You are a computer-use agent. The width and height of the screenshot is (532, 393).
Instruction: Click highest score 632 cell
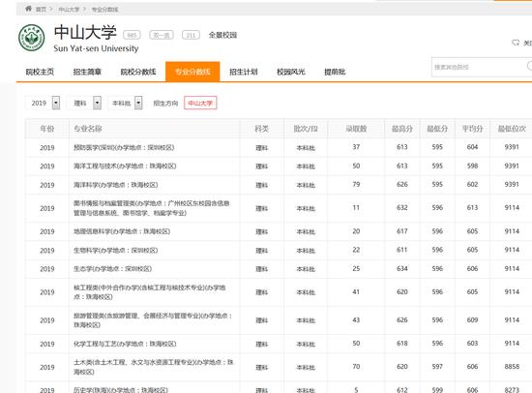(x=402, y=207)
